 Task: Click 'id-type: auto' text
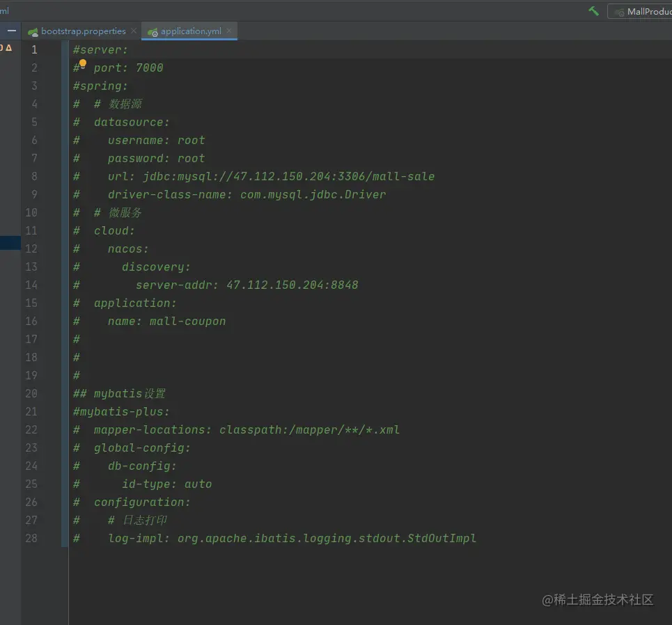point(166,484)
